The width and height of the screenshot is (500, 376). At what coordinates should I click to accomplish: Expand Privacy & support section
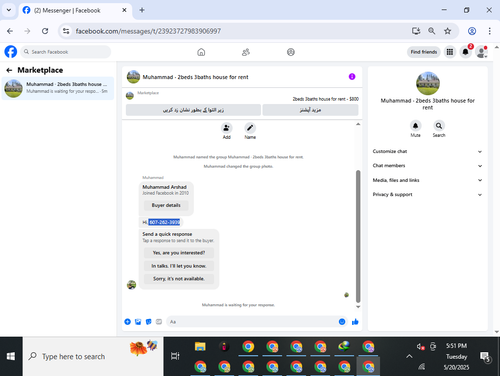pyautogui.click(x=427, y=194)
